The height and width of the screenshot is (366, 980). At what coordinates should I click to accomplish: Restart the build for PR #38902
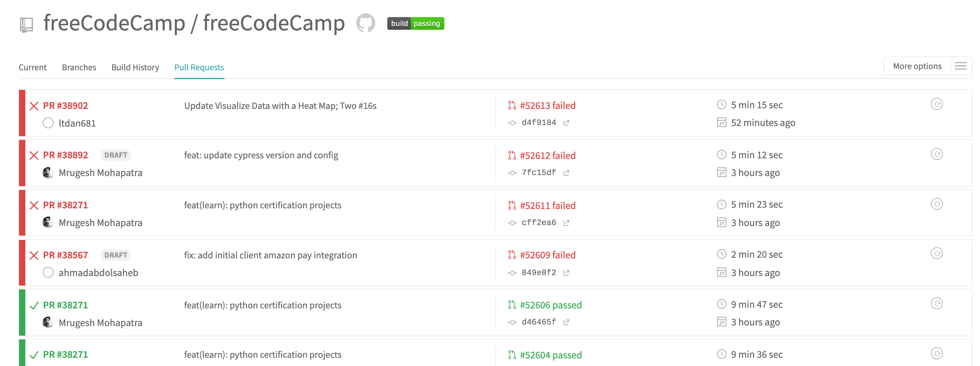(938, 104)
